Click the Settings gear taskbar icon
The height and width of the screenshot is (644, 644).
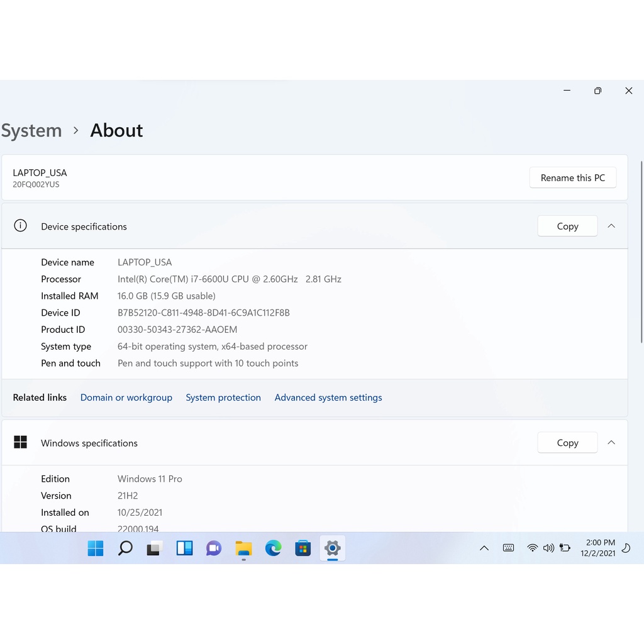(332, 548)
